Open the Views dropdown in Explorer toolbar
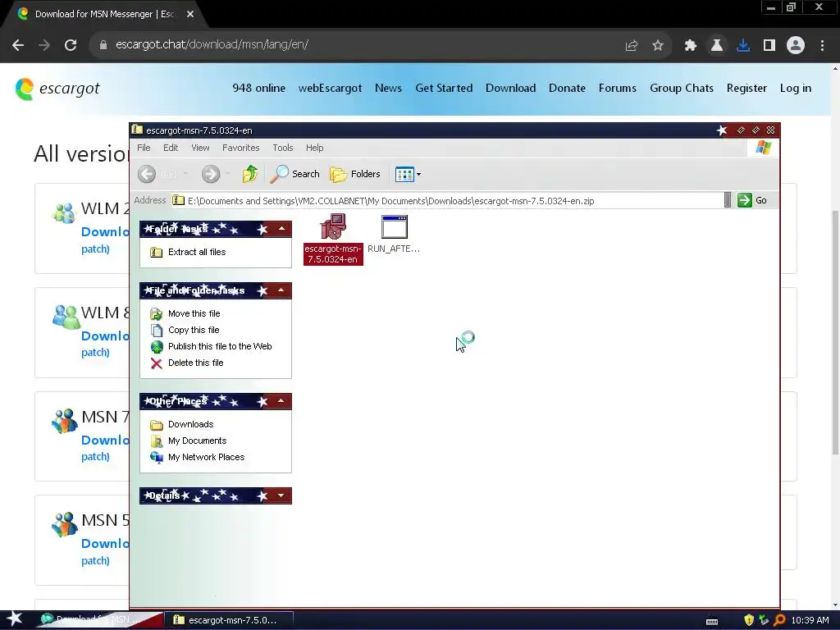 tap(409, 174)
